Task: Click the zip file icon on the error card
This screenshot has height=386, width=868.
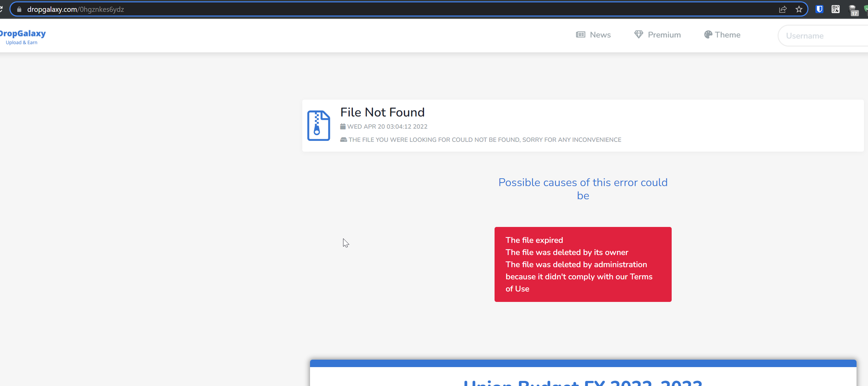Action: coord(318,125)
